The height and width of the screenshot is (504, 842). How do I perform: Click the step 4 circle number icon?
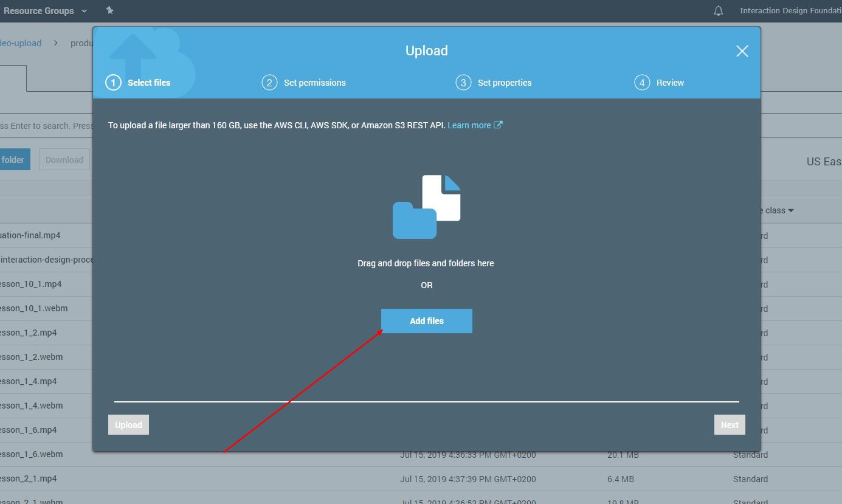click(642, 83)
